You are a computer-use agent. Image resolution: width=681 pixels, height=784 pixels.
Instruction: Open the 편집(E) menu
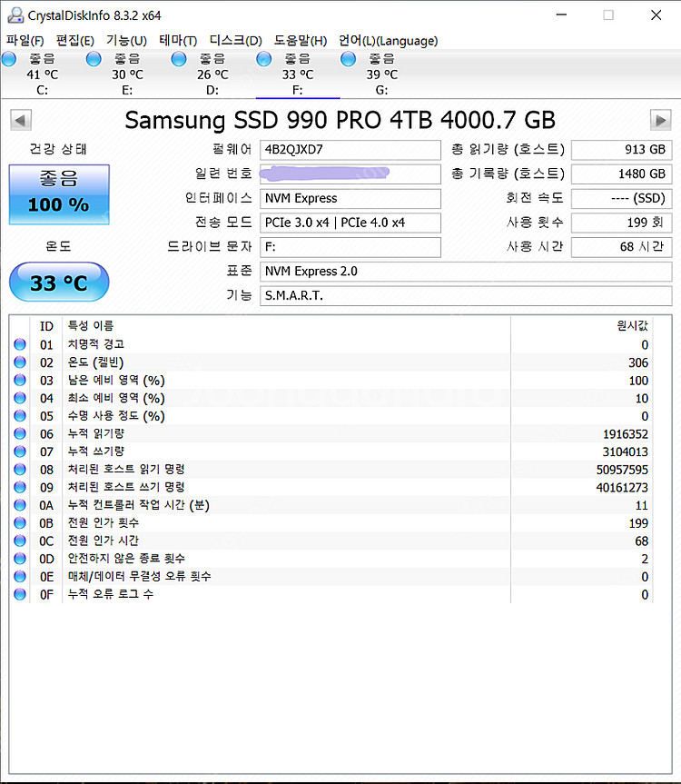(75, 41)
